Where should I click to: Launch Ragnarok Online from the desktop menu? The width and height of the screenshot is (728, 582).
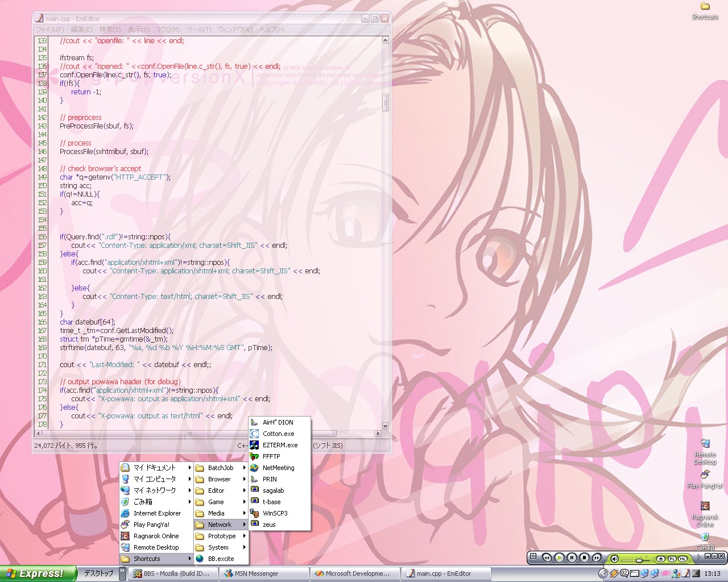coord(156,536)
